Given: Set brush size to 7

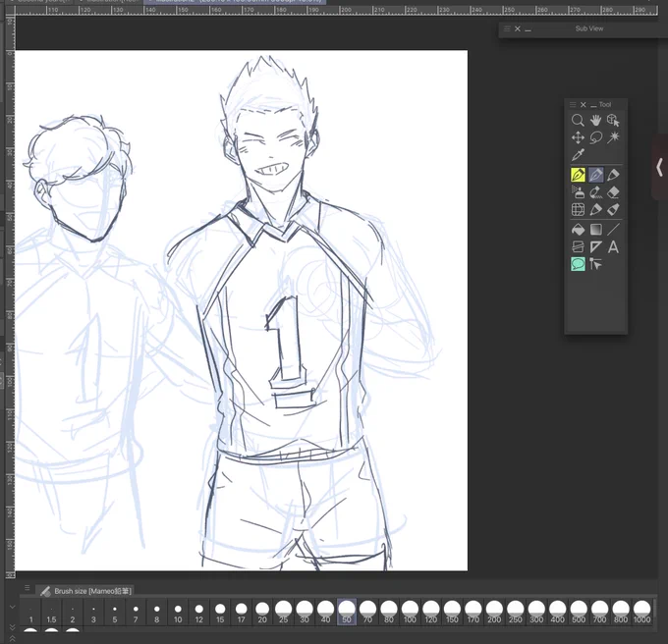Looking at the screenshot, I should tap(136, 612).
